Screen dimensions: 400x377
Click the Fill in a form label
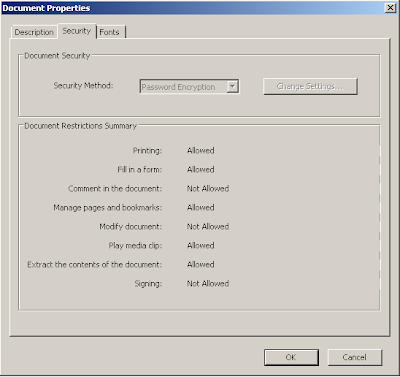140,170
